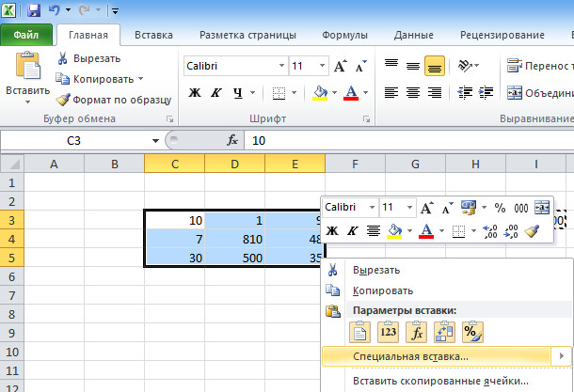Viewport: 574px width, 392px height.
Task: Open Шрифт group dialog launcher
Action: coord(366,118)
